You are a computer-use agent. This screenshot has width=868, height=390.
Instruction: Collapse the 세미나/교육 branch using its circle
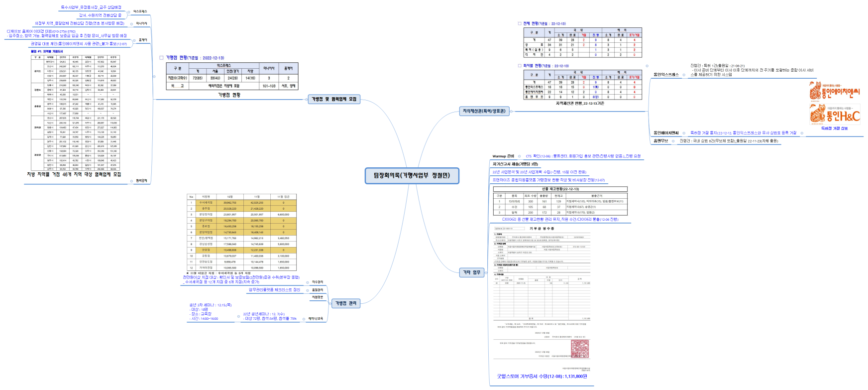[x=304, y=318]
